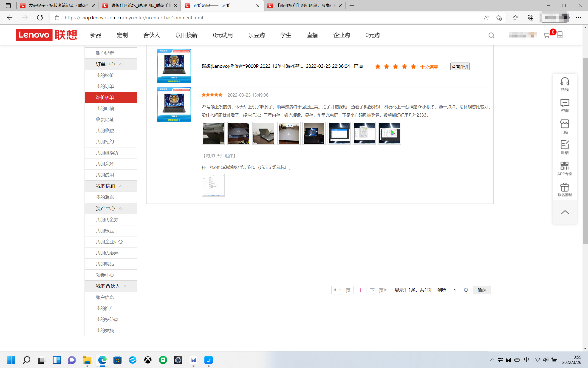Viewport: 588px width, 368px height.
Task: Open the 乐豆购 navigation item
Action: tap(256, 35)
